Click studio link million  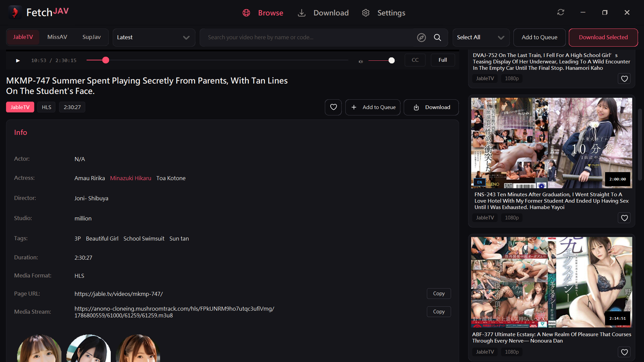click(83, 218)
